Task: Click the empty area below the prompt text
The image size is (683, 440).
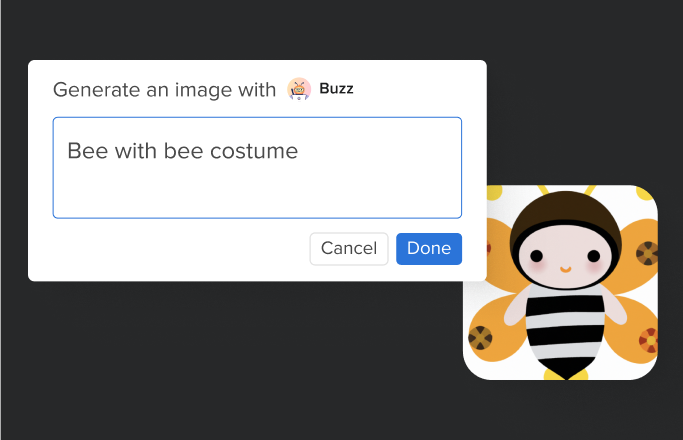Action: [x=257, y=192]
